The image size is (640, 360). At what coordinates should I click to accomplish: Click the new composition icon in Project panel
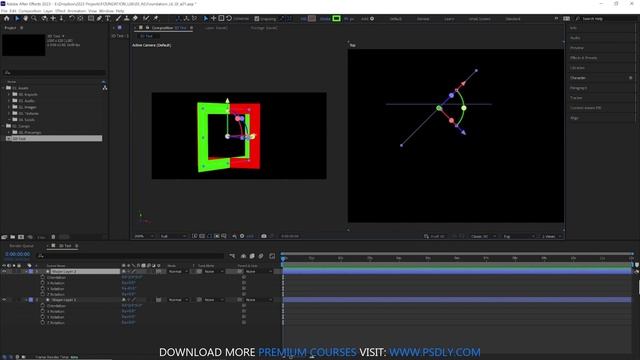[21, 237]
